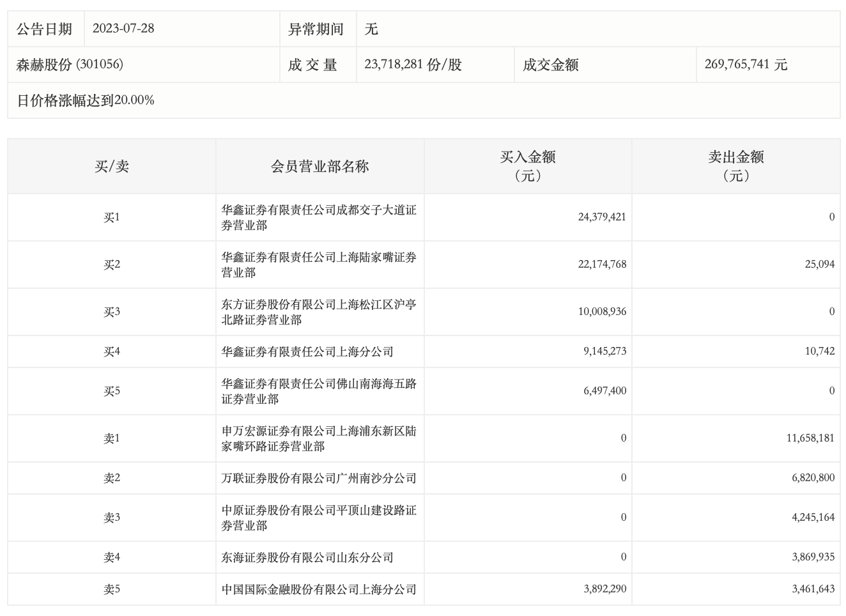Select the buy amount 6,497,400

604,391
